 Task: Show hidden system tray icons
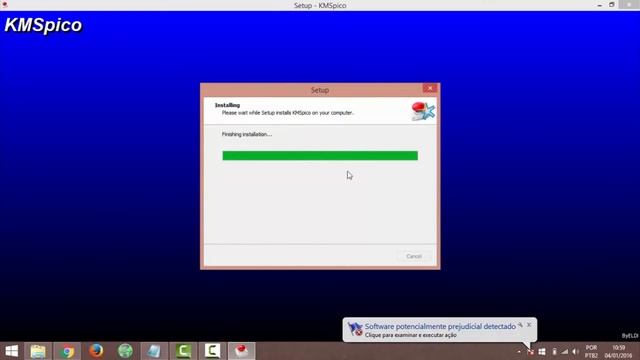pyautogui.click(x=519, y=351)
